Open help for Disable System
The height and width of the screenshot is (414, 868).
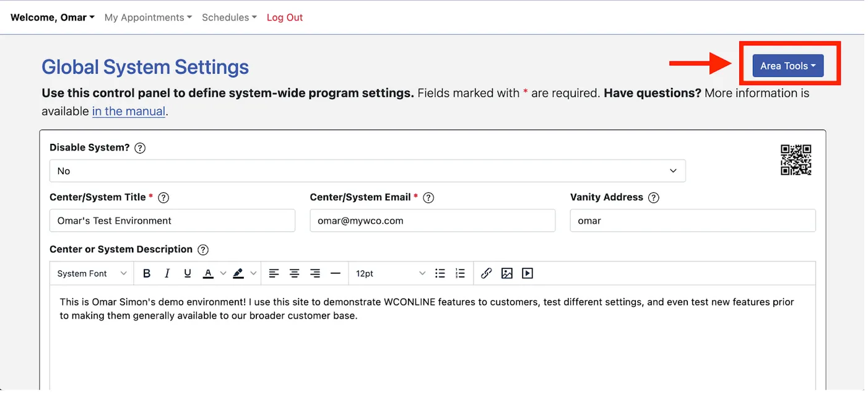tap(140, 148)
